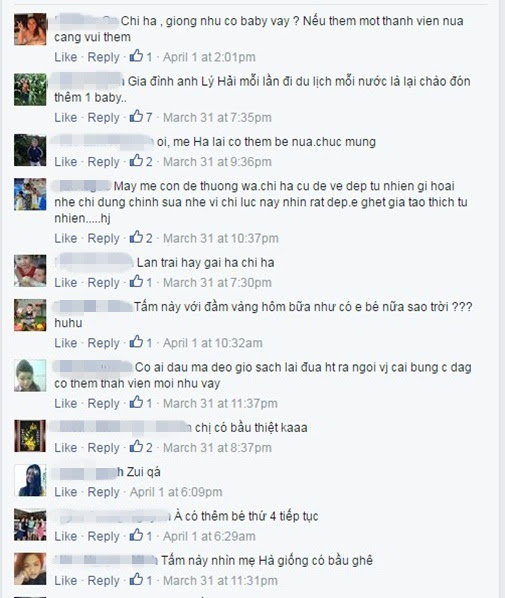Click thumbs-up icon on 'đầm vàng' comment
This screenshot has width=505, height=598.
pyautogui.click(x=136, y=342)
